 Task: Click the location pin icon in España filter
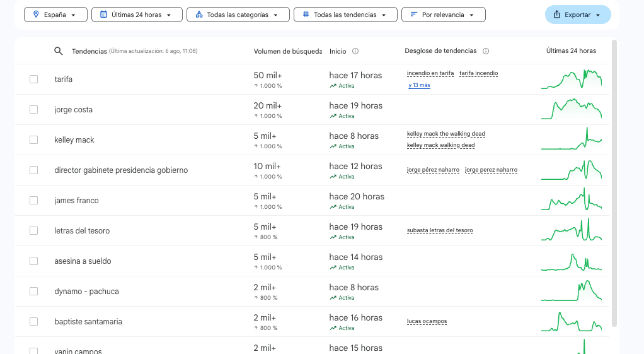[36, 15]
